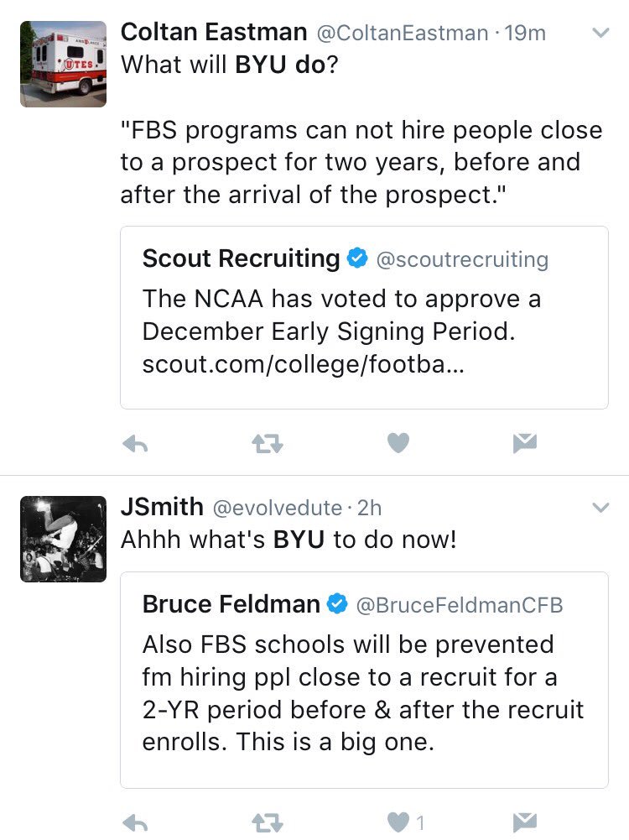Tap Bruce Feldman's verified checkmark badge

pyautogui.click(x=338, y=604)
